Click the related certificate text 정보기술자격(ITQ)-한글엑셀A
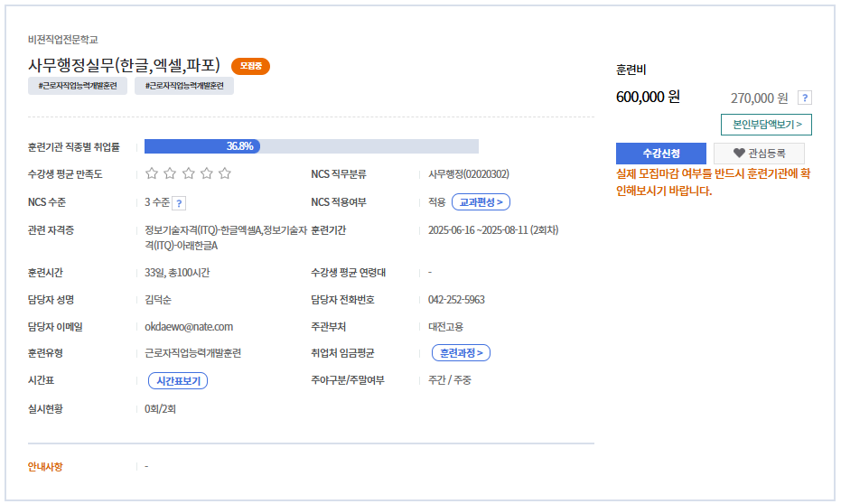The height and width of the screenshot is (504, 841). 202,230
